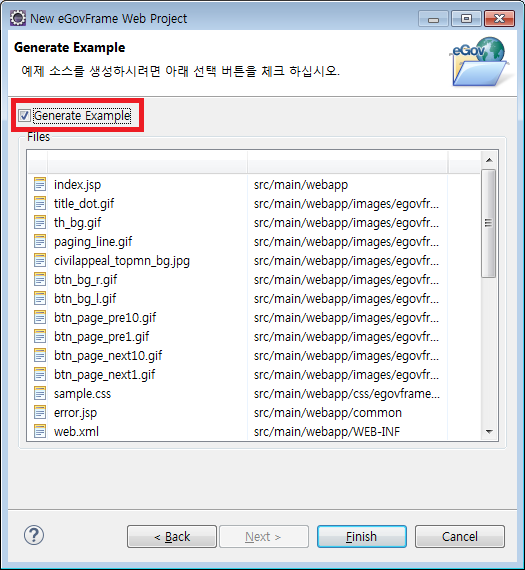
Task: Select the civilappeal_topmn_bg.jpg file name
Action: [122, 261]
